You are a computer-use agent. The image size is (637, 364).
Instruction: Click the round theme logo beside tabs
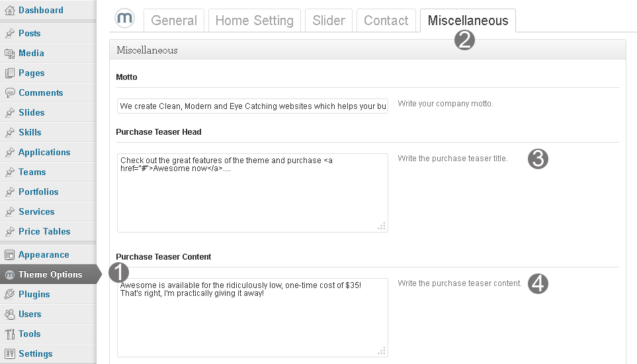124,19
